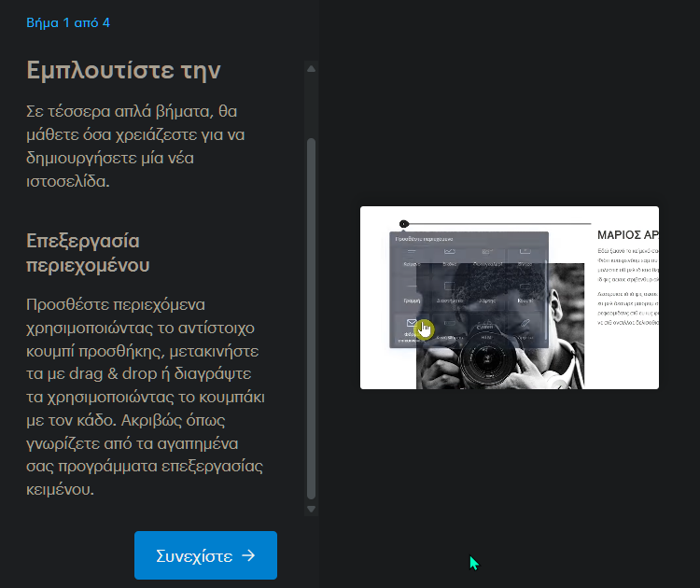Click the scrollbar down arrow

[x=311, y=509]
